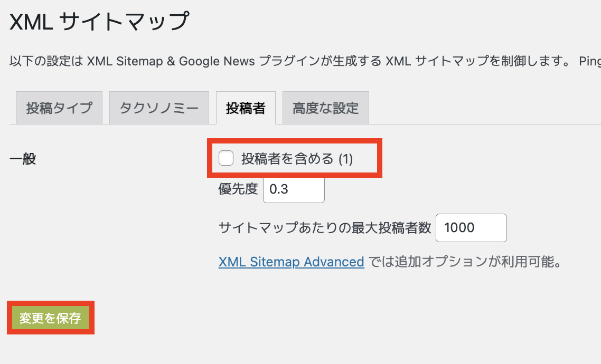Viewport: 601px width, 364px height.
Task: Click the サイトマップあたりの最大投稿者数 label
Action: (325, 228)
